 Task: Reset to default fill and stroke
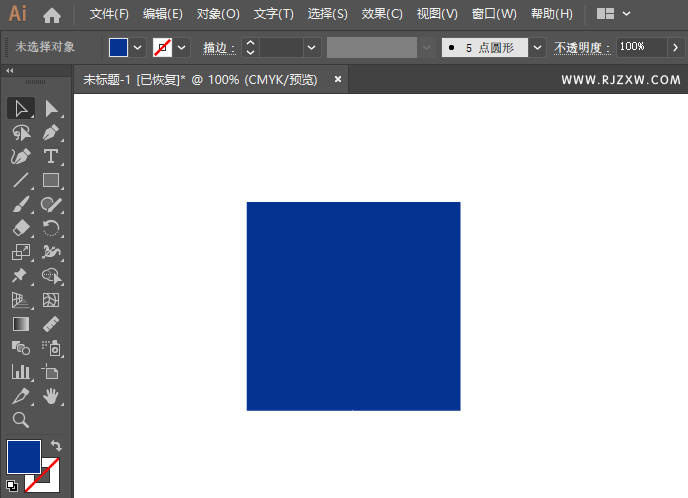pyautogui.click(x=11, y=486)
